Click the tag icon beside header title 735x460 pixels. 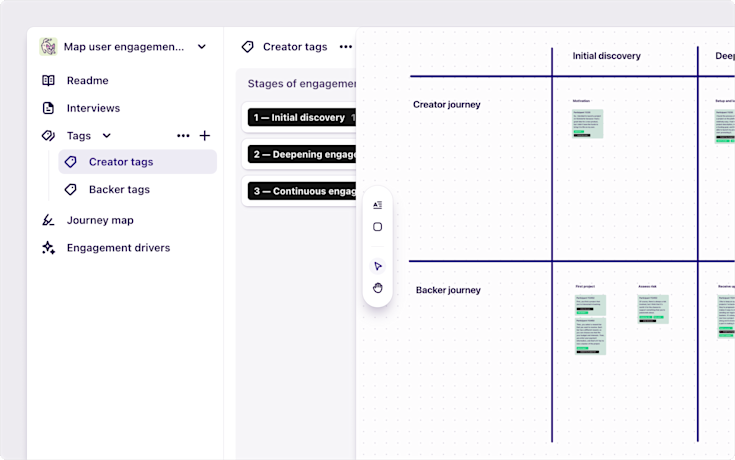(248, 47)
